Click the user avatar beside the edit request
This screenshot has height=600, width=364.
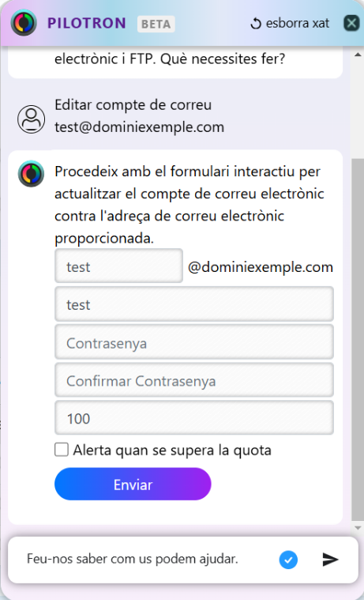pos(31,119)
